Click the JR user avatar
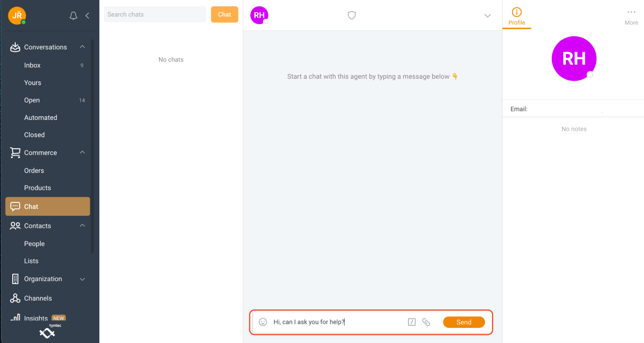 [x=17, y=15]
